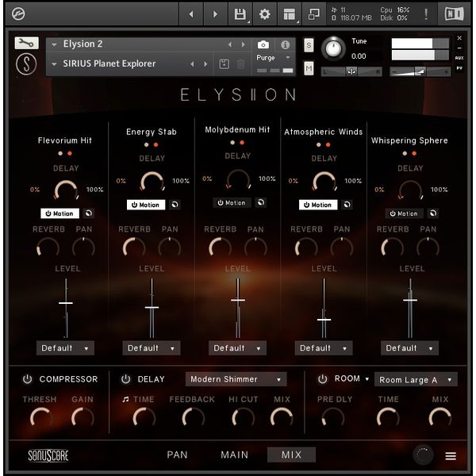
Task: Enable Motion for Whispering Sphere
Action: click(404, 213)
